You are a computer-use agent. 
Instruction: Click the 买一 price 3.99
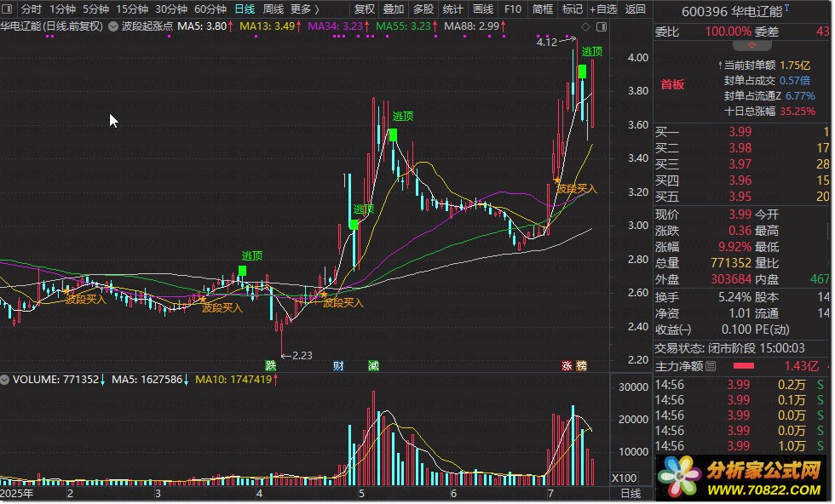pyautogui.click(x=740, y=131)
